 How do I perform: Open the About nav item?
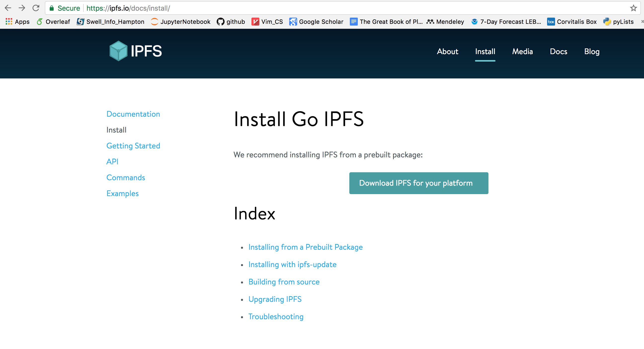(447, 51)
